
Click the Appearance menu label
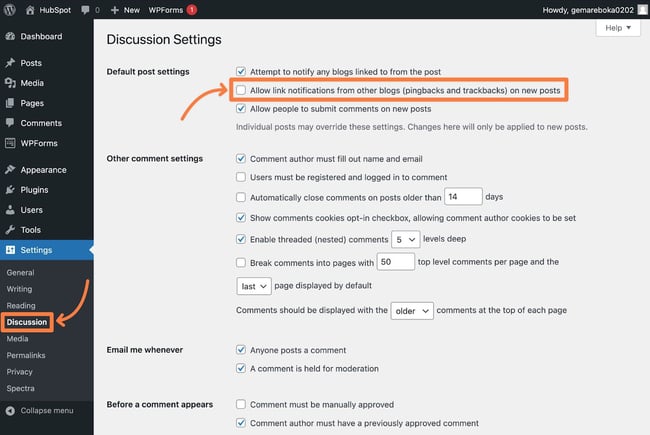pos(44,170)
